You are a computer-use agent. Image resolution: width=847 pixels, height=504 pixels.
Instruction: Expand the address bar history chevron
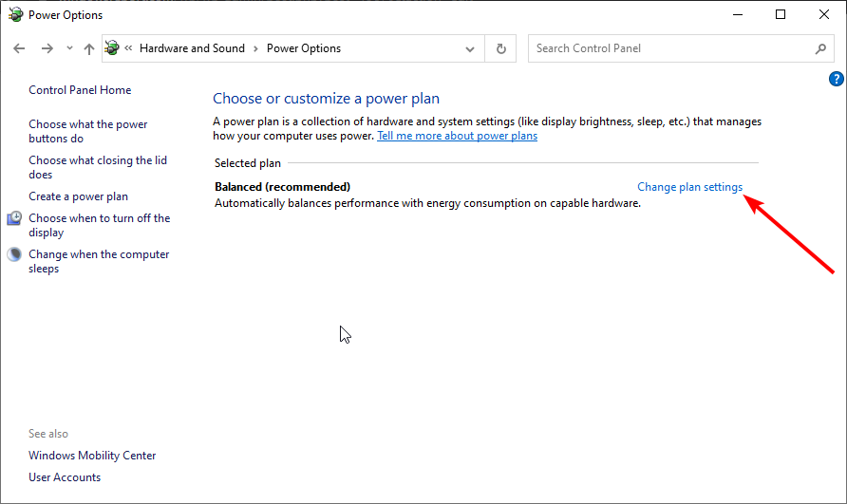(470, 48)
